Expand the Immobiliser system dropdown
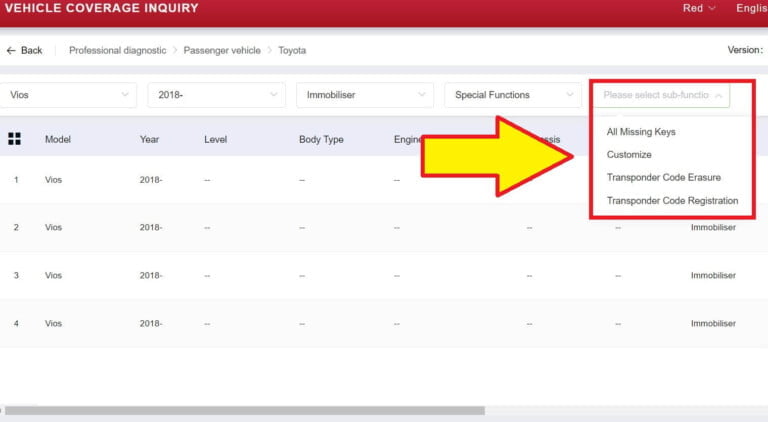The image size is (768, 422). point(364,95)
